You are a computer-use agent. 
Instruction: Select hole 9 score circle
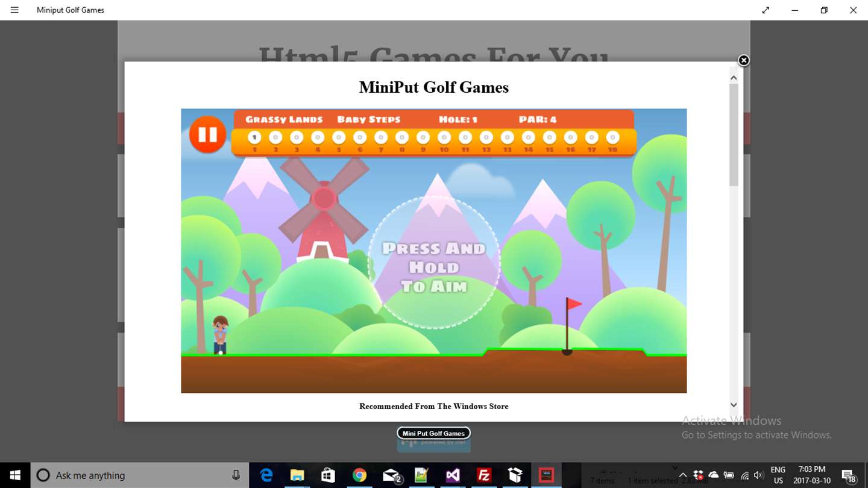pos(423,138)
